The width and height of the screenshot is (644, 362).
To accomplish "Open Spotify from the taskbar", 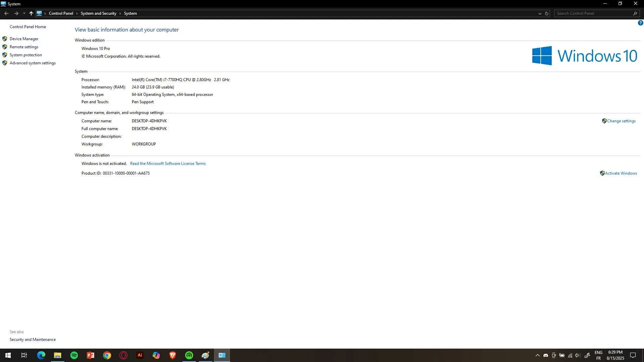I will pos(74,355).
